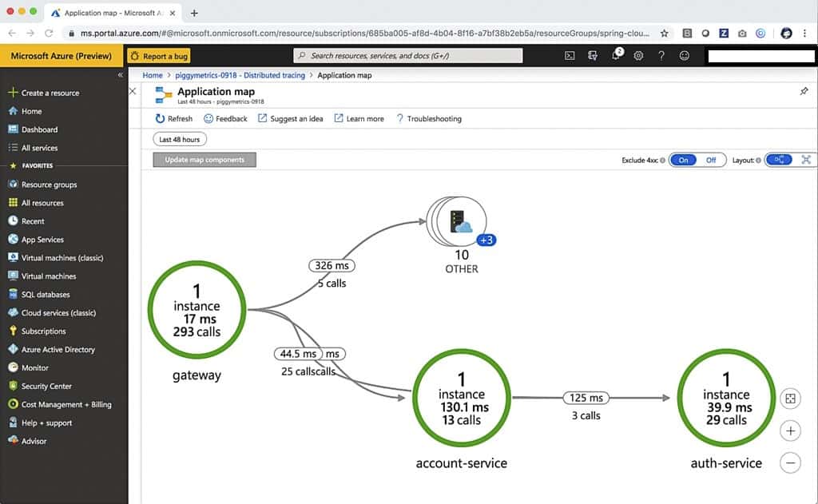Open Chrome menu three dots
This screenshot has height=504, width=818.
805,34
